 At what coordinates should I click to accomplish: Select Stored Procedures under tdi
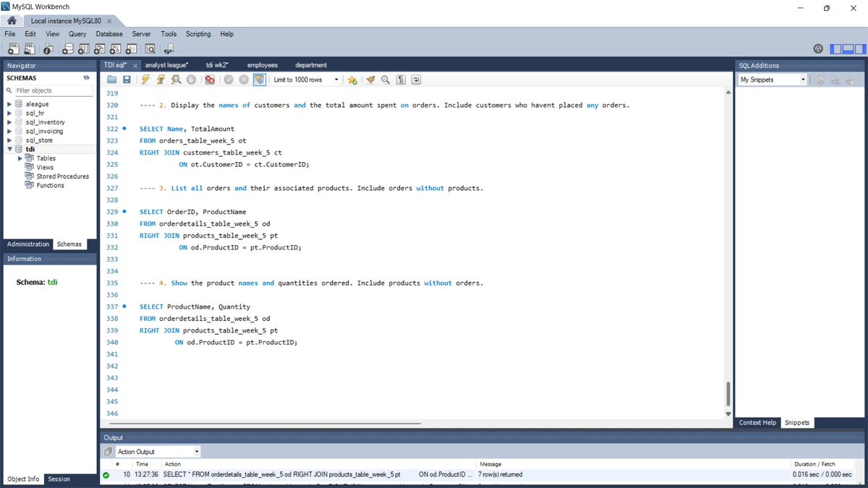tap(62, 176)
